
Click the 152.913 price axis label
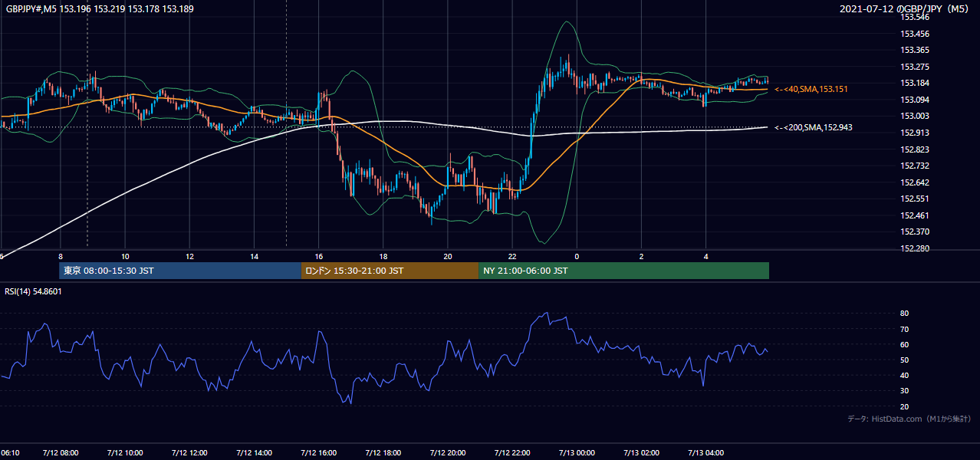click(915, 133)
